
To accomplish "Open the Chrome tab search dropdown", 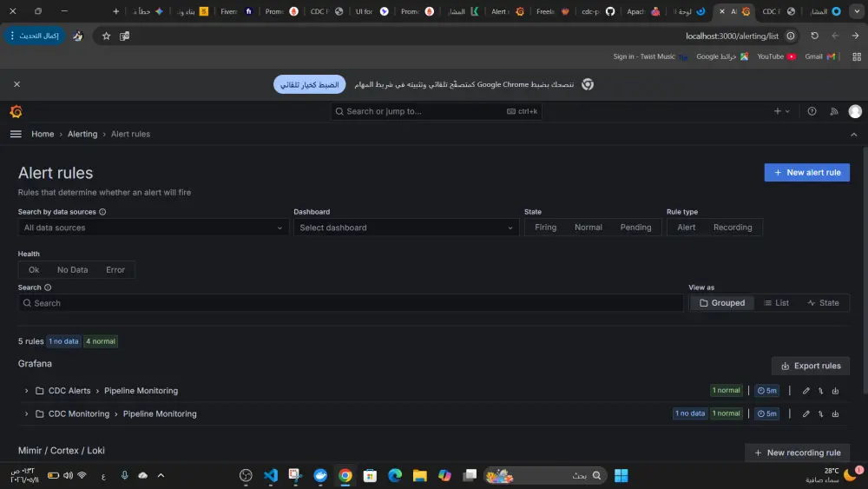I will click(x=857, y=11).
